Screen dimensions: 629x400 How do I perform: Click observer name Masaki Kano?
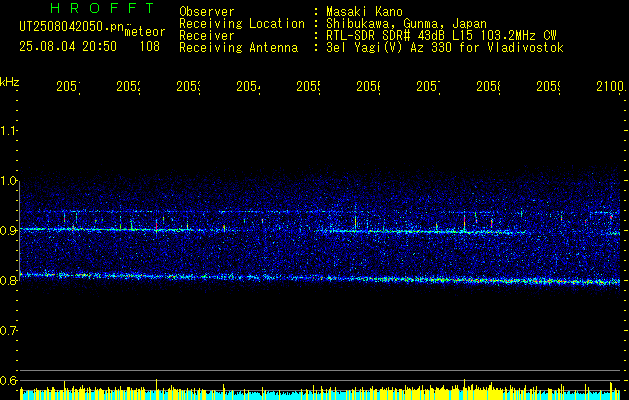tap(364, 12)
